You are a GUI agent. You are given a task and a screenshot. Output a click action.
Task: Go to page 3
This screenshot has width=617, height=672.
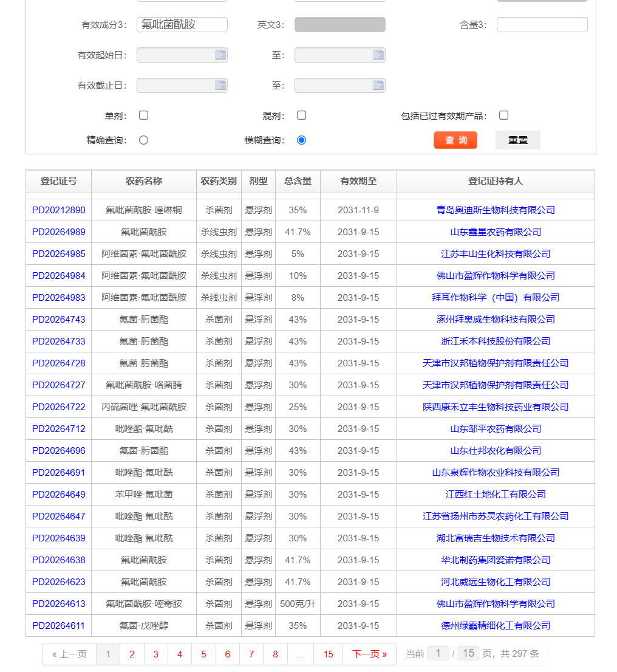[156, 654]
